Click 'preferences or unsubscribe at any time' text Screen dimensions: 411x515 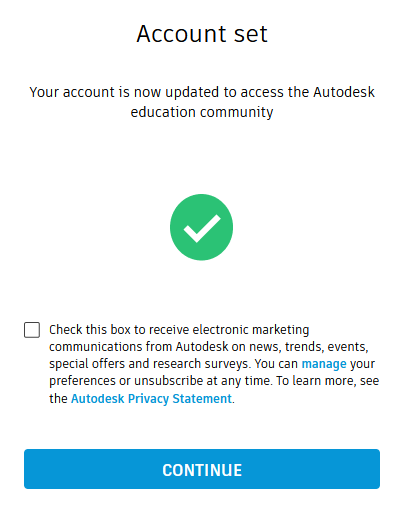click(160, 381)
